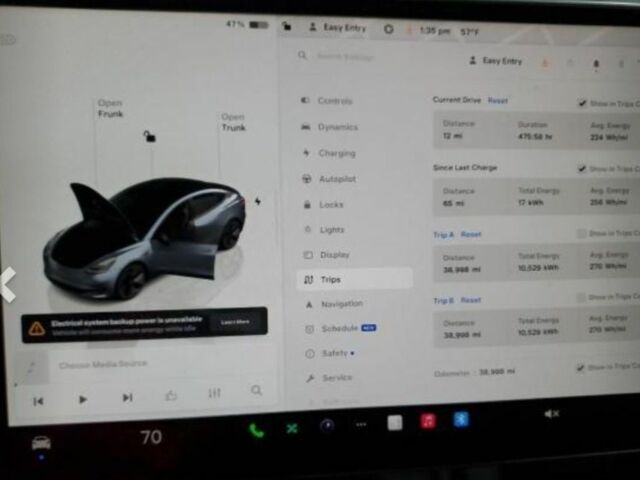Tap the green phone icon

click(257, 430)
